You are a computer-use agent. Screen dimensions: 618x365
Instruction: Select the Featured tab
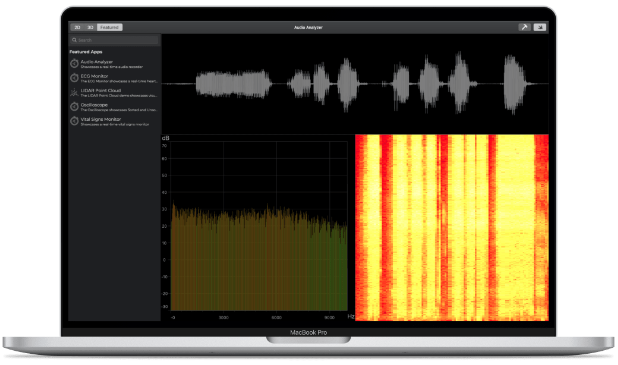pos(110,27)
